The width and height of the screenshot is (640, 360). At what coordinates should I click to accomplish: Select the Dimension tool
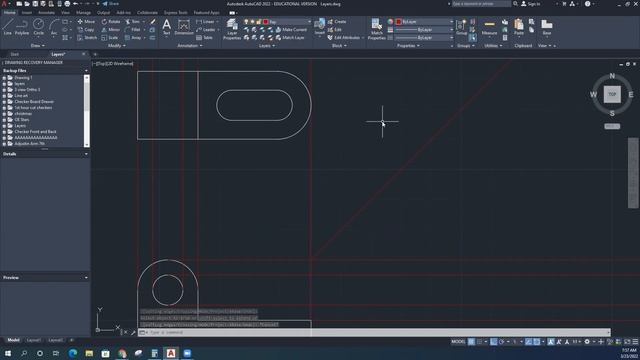point(184,27)
